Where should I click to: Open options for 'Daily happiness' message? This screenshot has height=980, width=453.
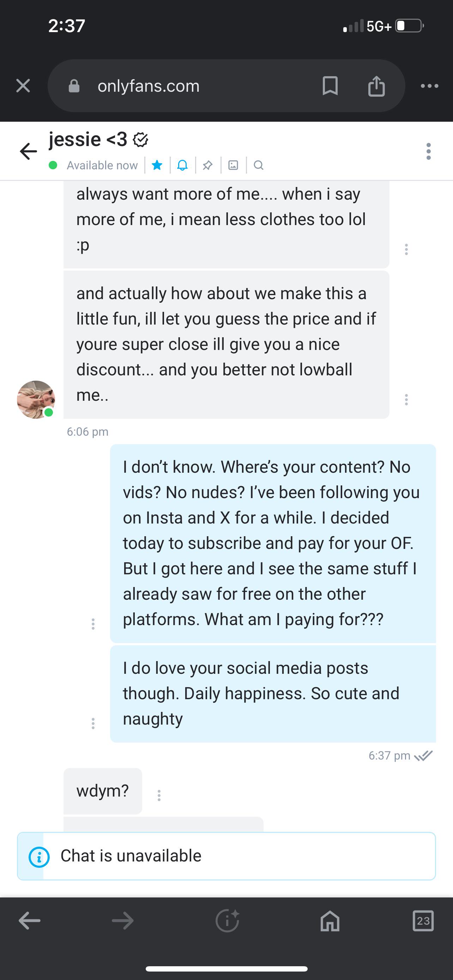93,723
